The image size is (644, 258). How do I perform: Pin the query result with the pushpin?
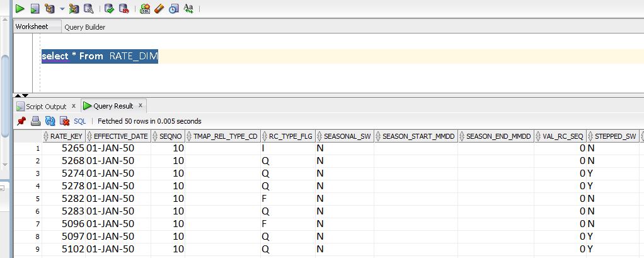click(x=21, y=121)
